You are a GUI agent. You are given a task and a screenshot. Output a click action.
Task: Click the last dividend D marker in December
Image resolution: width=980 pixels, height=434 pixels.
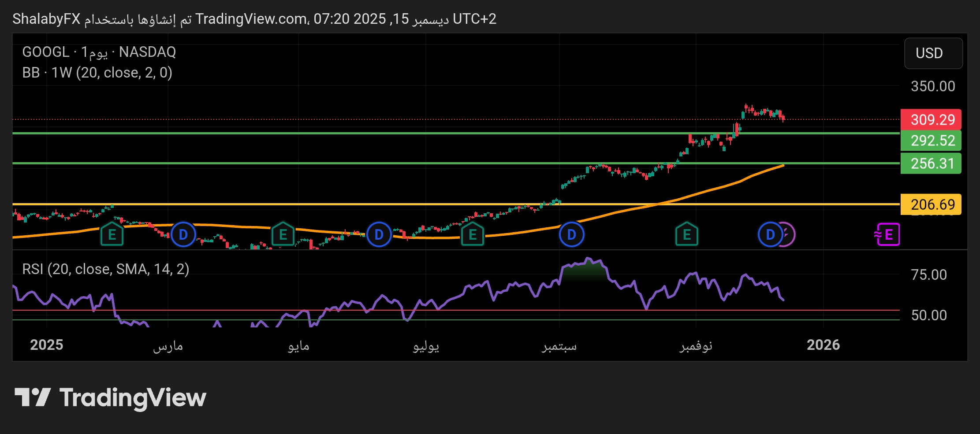(x=770, y=234)
